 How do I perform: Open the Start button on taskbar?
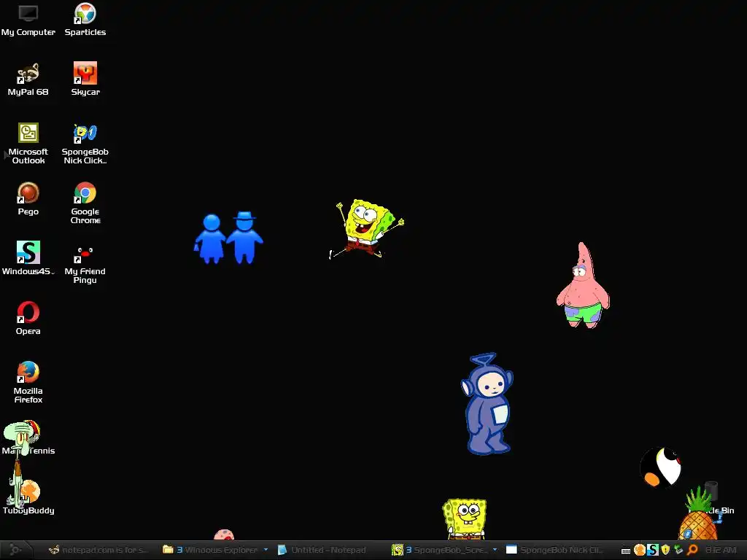[15, 550]
